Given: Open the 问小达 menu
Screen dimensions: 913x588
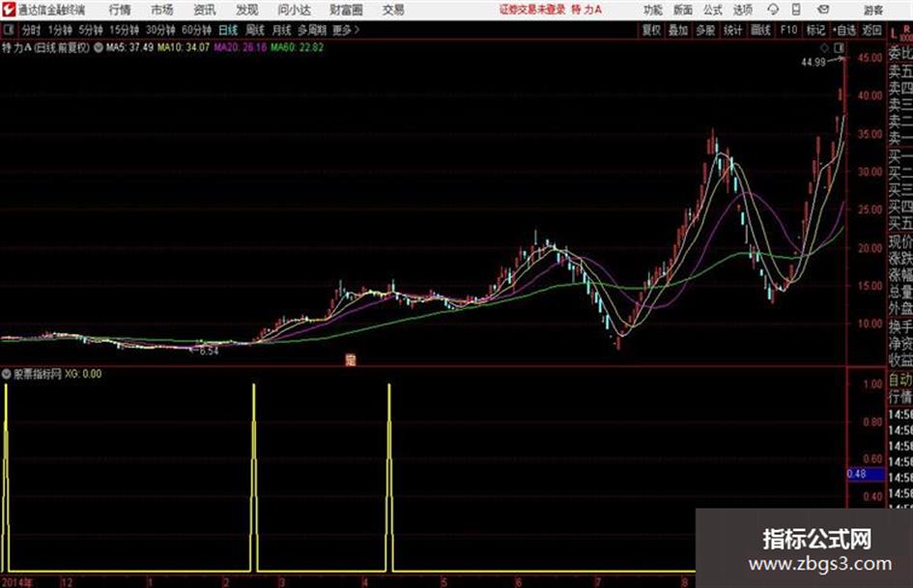Looking at the screenshot, I should [x=294, y=10].
